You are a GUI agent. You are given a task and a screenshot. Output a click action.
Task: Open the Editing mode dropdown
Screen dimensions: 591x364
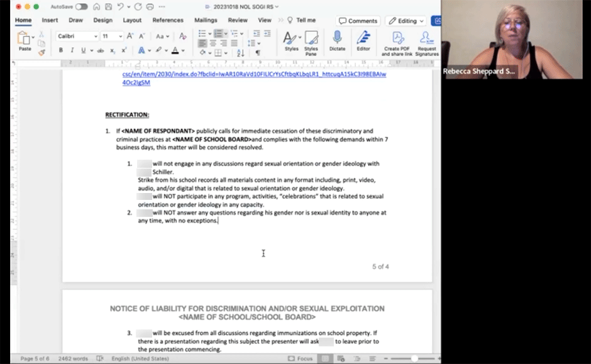point(406,21)
